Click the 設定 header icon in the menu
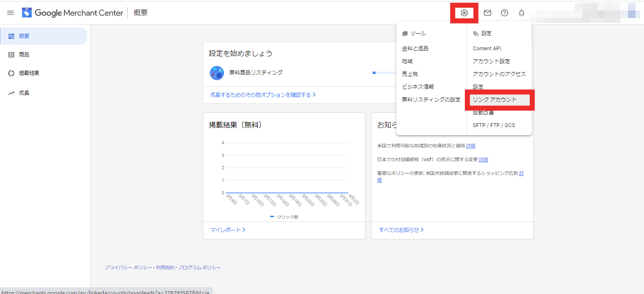The height and width of the screenshot is (294, 644). (476, 34)
